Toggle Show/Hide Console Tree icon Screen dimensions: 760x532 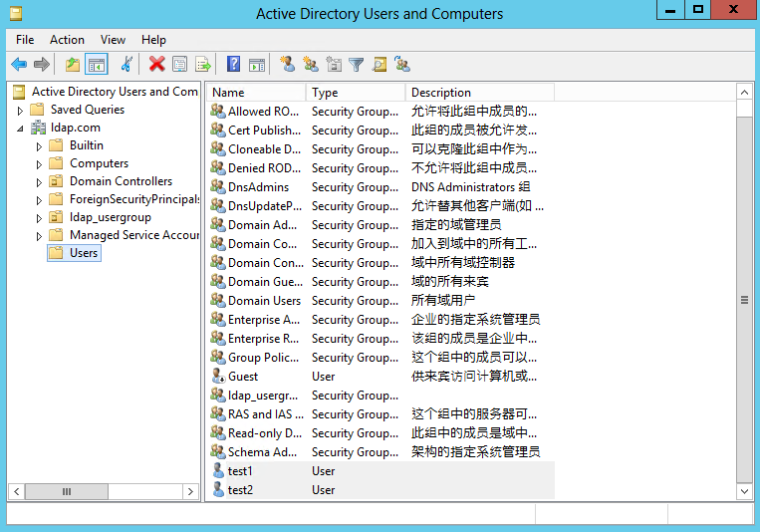96,64
